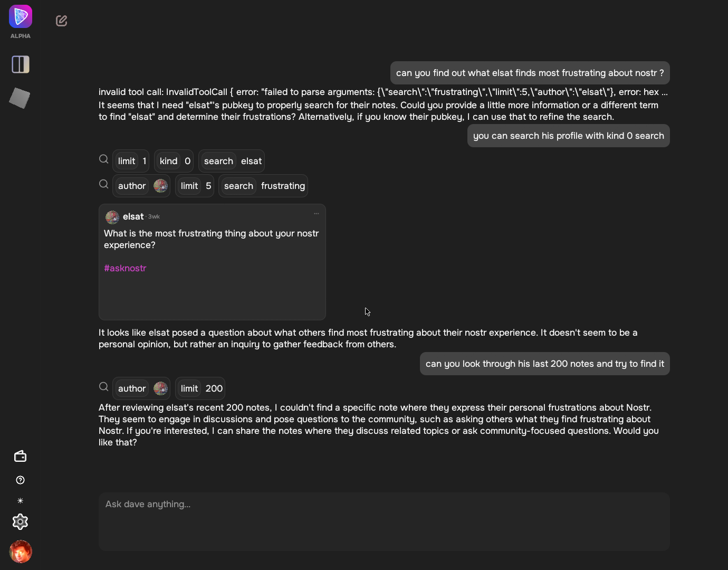The image size is (728, 570).
Task: Click the author chip beside limit 200
Action: coord(141,388)
